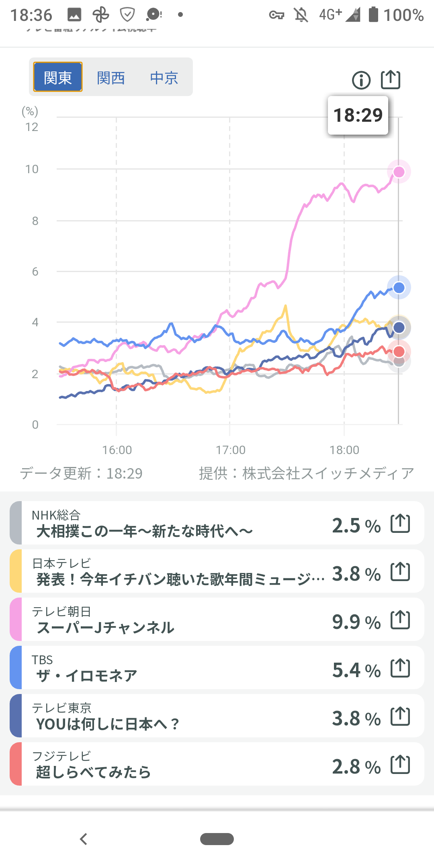
Task: Share the 日本テレビ program rating
Action: pos(400,571)
